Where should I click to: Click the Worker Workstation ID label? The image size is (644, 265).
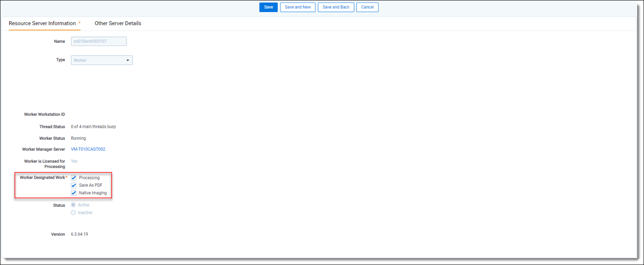tap(44, 115)
